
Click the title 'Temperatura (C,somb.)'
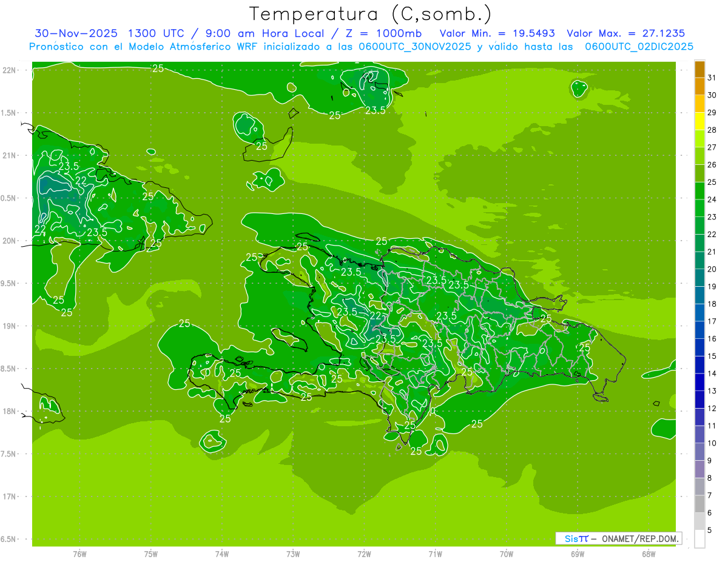coord(371,14)
